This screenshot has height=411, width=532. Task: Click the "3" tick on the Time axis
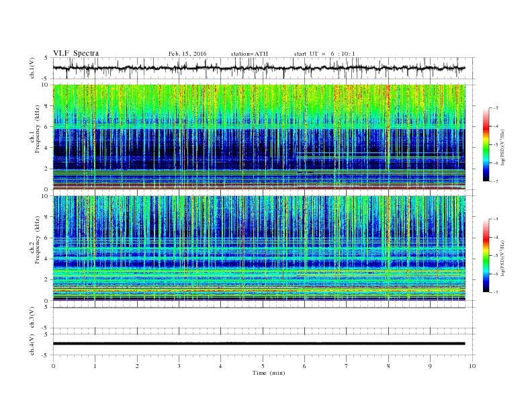point(179,366)
